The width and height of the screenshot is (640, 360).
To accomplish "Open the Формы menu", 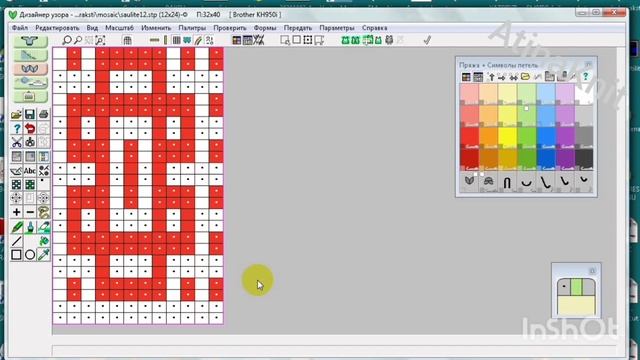I will 265,28.
